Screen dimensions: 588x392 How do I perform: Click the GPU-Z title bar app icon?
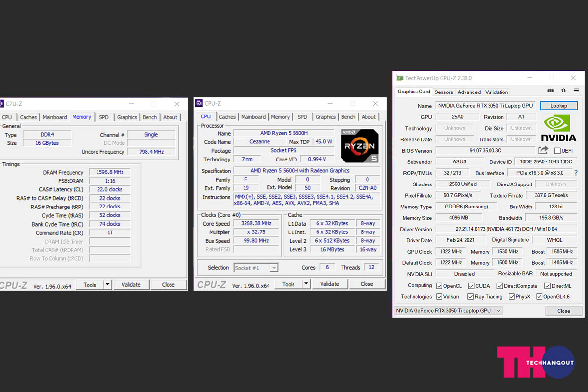[400, 78]
